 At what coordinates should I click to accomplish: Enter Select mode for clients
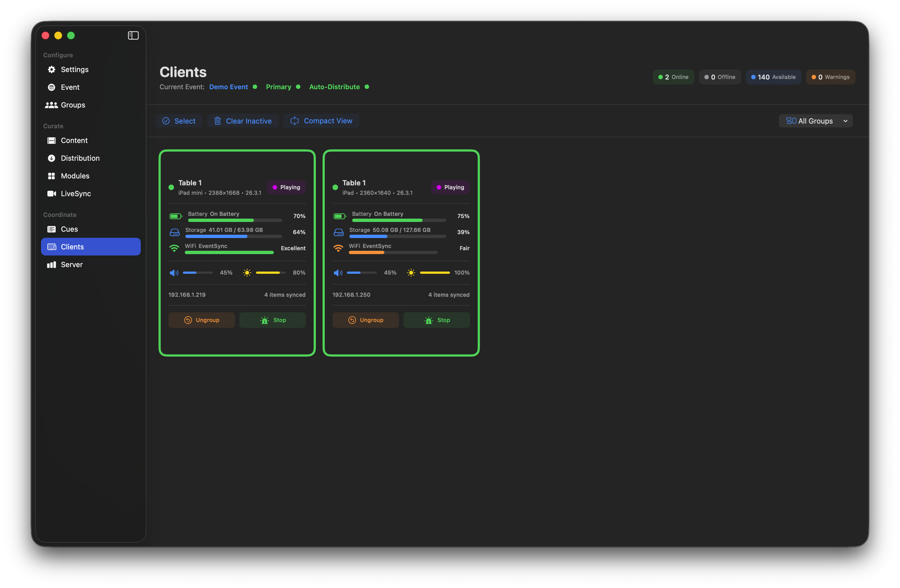pyautogui.click(x=179, y=121)
